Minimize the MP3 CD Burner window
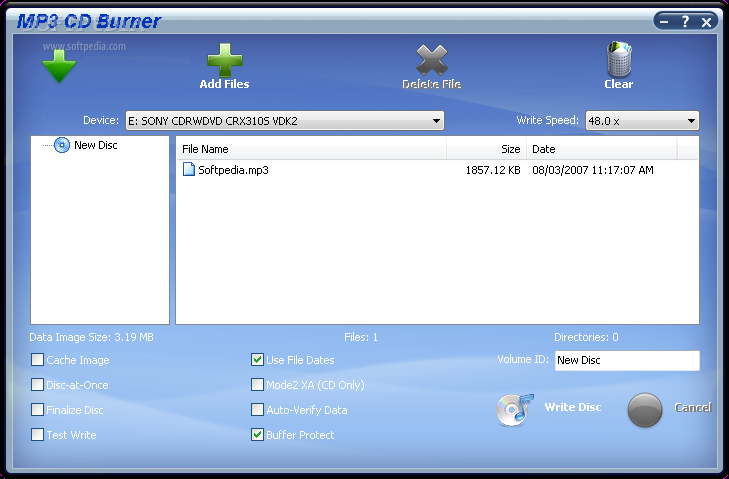 (664, 22)
